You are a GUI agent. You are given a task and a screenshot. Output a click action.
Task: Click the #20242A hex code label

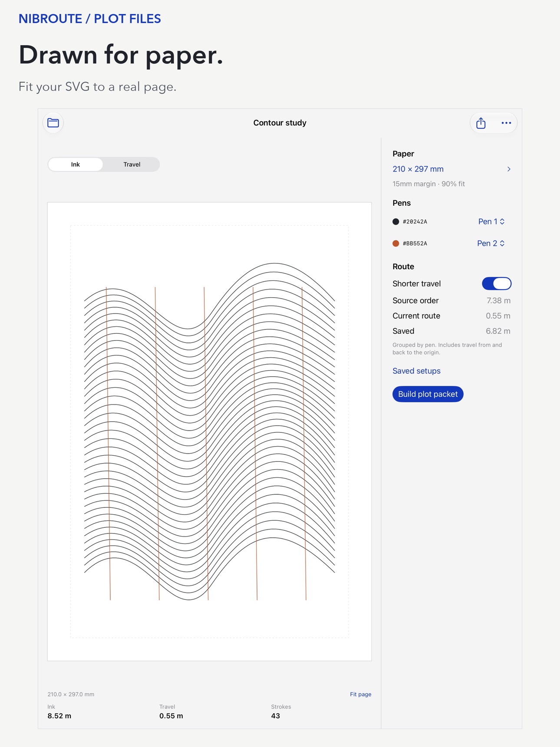[415, 221]
